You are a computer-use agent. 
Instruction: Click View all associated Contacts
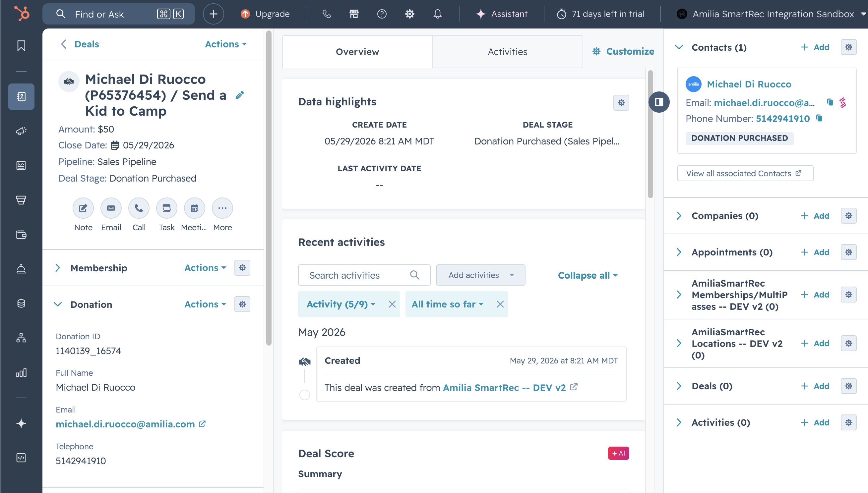pyautogui.click(x=745, y=173)
